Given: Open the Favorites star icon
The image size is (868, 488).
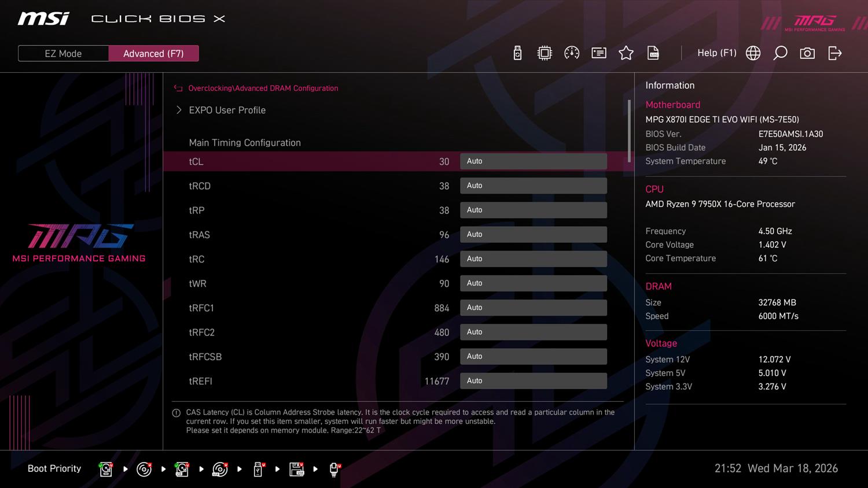Looking at the screenshot, I should tap(626, 53).
